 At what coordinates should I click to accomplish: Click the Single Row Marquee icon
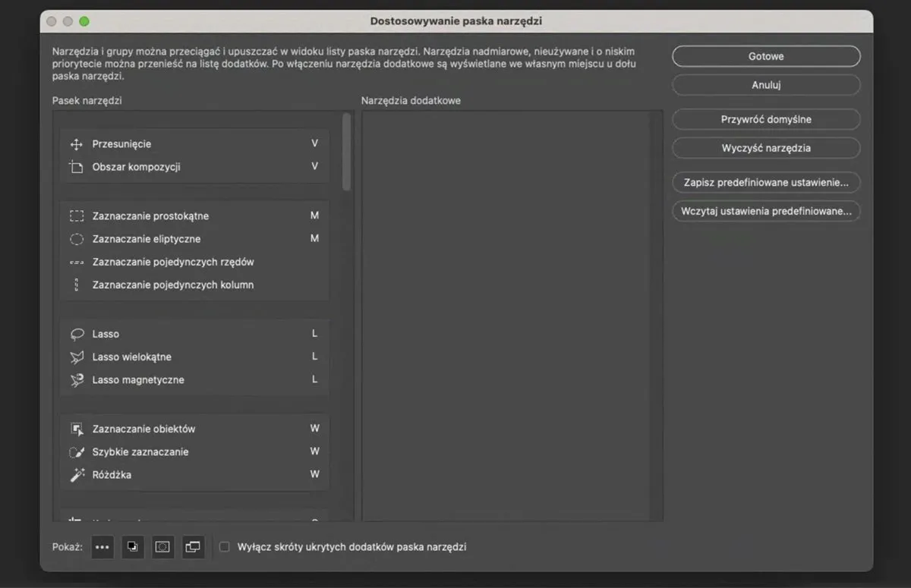76,261
